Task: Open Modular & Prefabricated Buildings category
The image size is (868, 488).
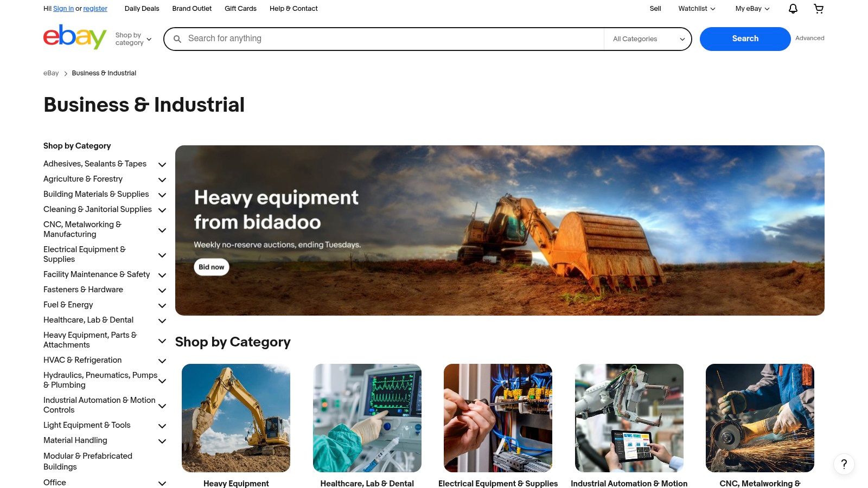Action: point(88,461)
